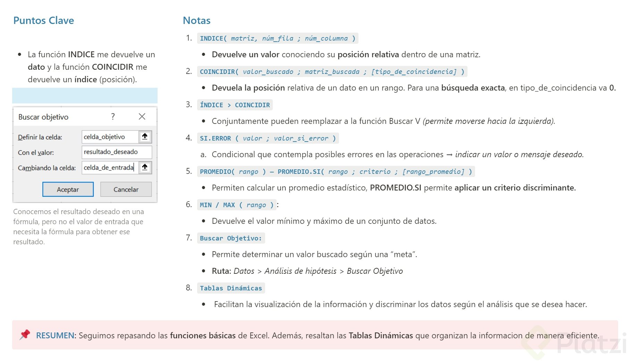Screen dimensions: 633x364
Task: Click inside the "resultado_deseado" input field
Action: pos(116,152)
